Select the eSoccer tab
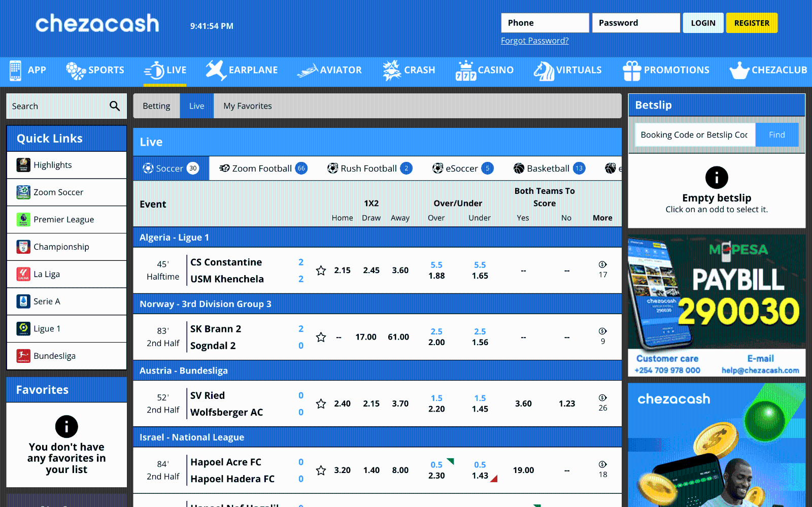 click(x=462, y=168)
